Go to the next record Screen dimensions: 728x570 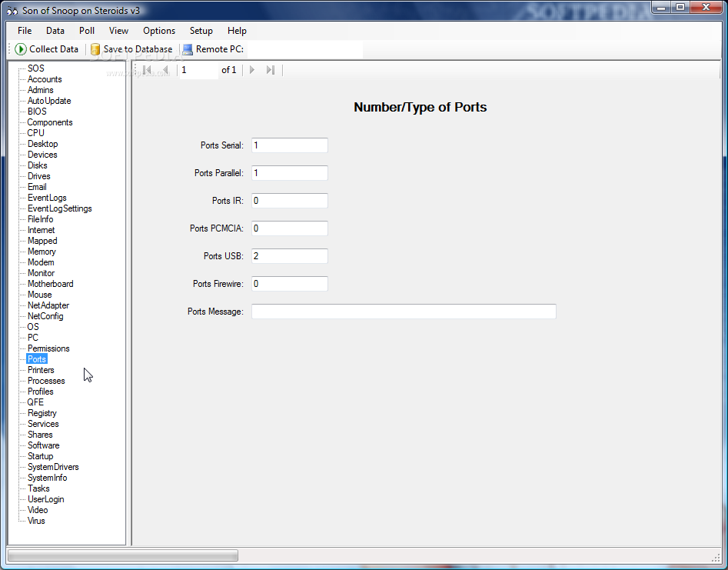(x=252, y=70)
